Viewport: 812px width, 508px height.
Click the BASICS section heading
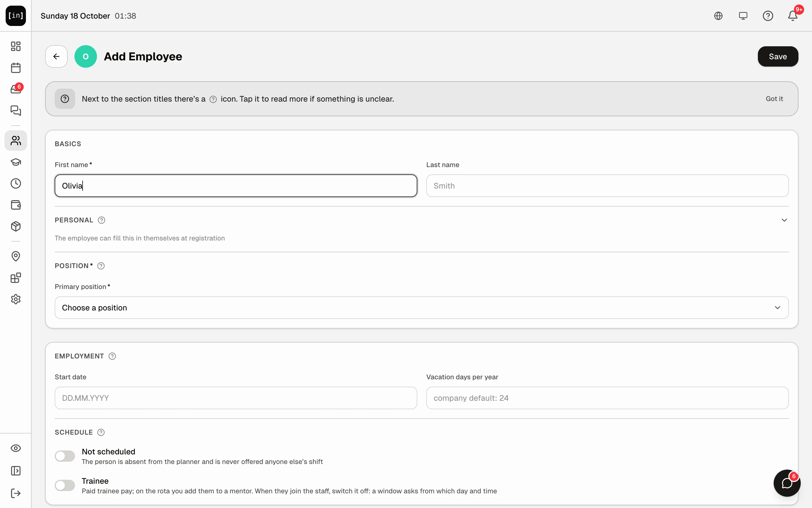pyautogui.click(x=68, y=144)
